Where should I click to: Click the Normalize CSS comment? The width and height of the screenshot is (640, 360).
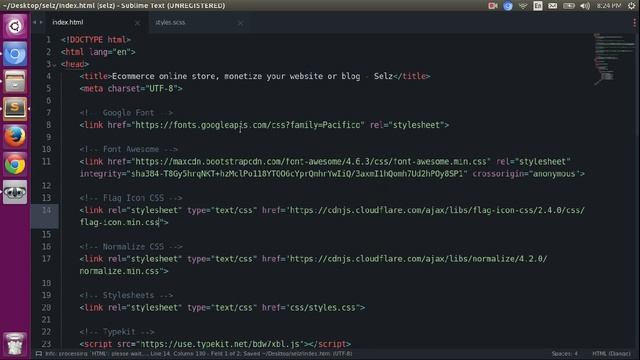pos(131,247)
